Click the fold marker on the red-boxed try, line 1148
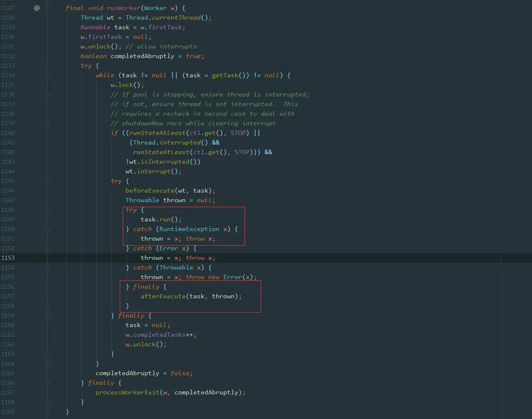 [47, 210]
